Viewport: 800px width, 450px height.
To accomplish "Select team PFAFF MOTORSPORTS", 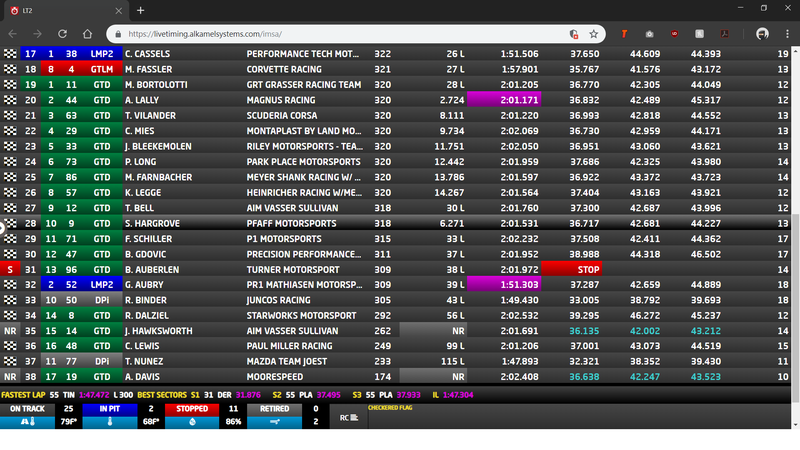I will tap(291, 223).
